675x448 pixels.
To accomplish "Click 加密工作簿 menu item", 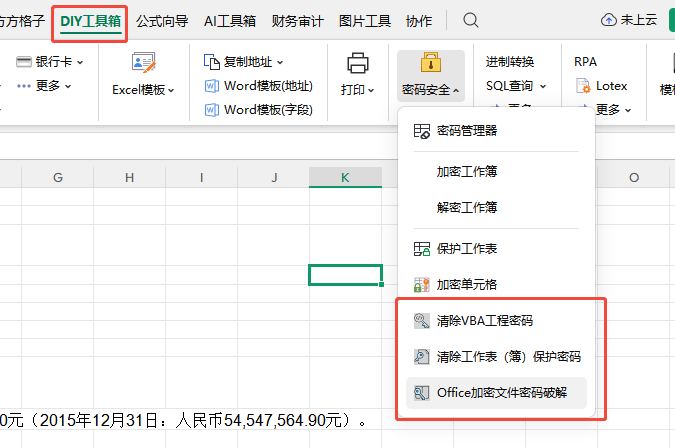I will coord(467,171).
